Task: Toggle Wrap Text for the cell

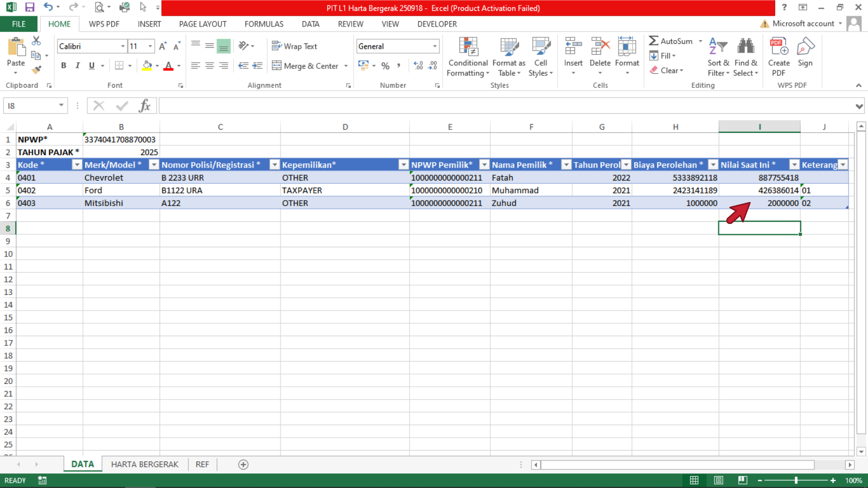Action: (295, 47)
